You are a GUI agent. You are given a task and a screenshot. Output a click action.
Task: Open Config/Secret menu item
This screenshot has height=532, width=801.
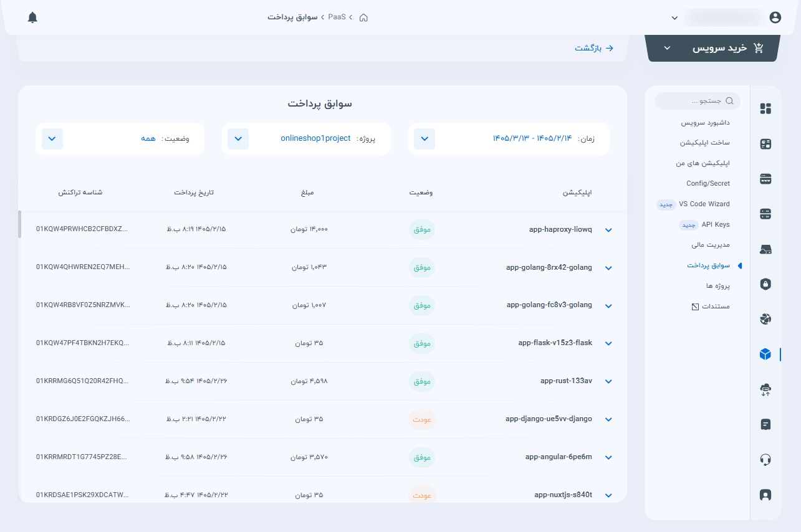tap(708, 183)
